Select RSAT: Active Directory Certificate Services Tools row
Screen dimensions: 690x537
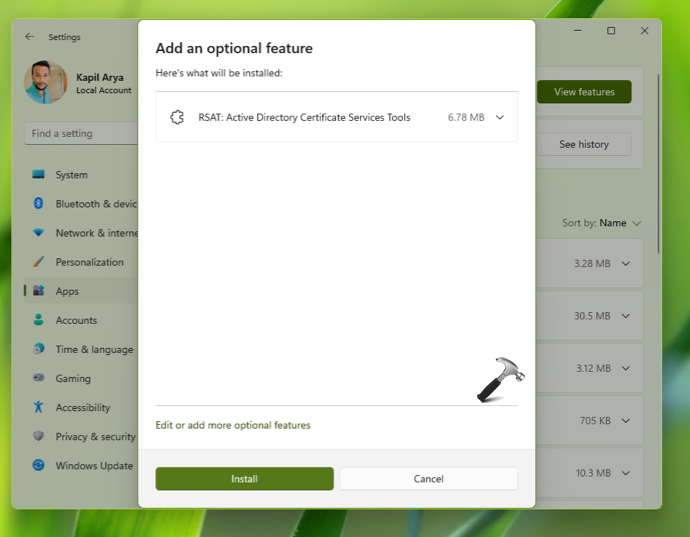point(336,117)
